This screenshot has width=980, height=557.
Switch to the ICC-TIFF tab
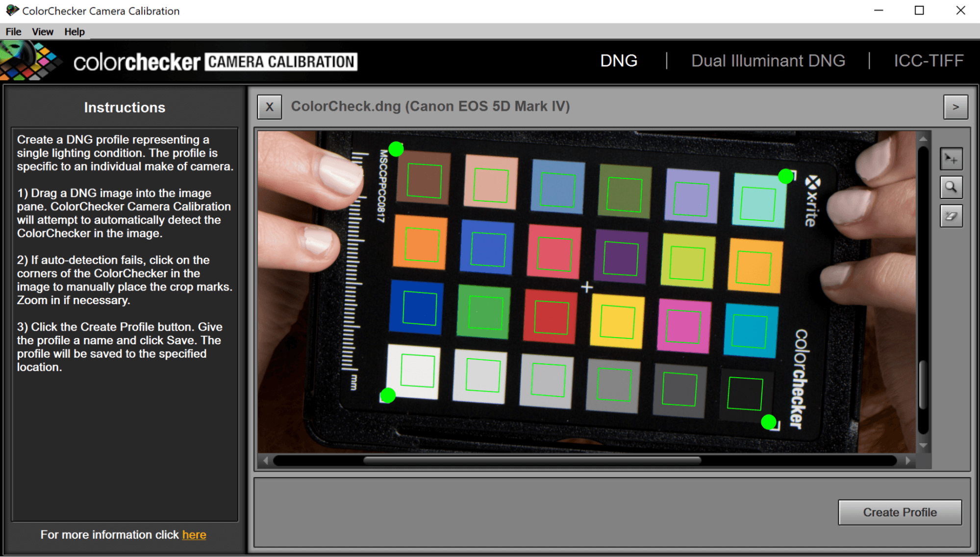(928, 60)
